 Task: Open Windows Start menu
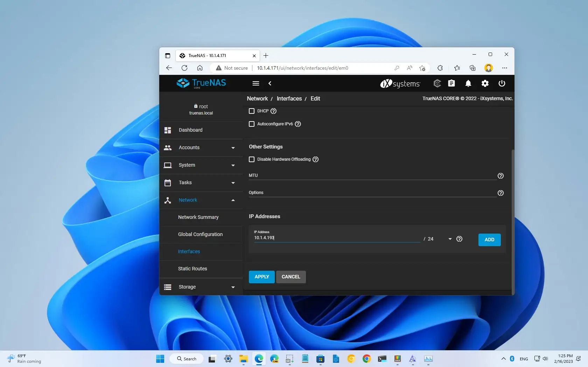point(160,359)
